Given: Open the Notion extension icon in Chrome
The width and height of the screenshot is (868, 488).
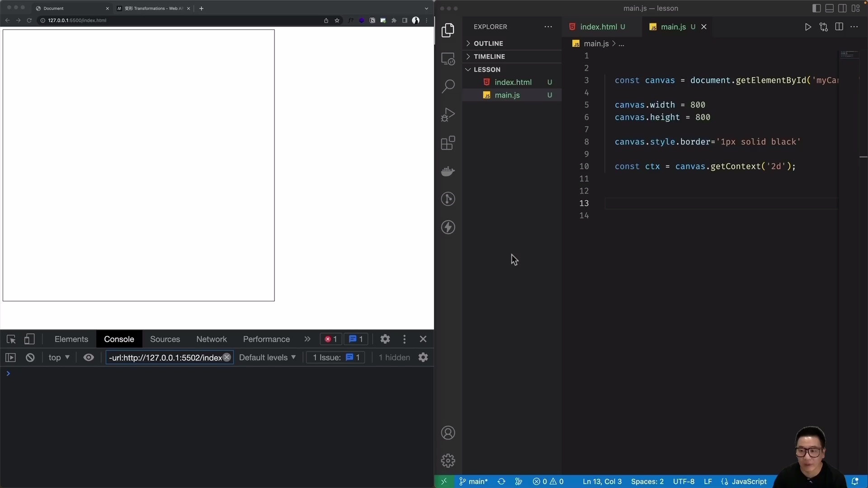Looking at the screenshot, I should [372, 20].
